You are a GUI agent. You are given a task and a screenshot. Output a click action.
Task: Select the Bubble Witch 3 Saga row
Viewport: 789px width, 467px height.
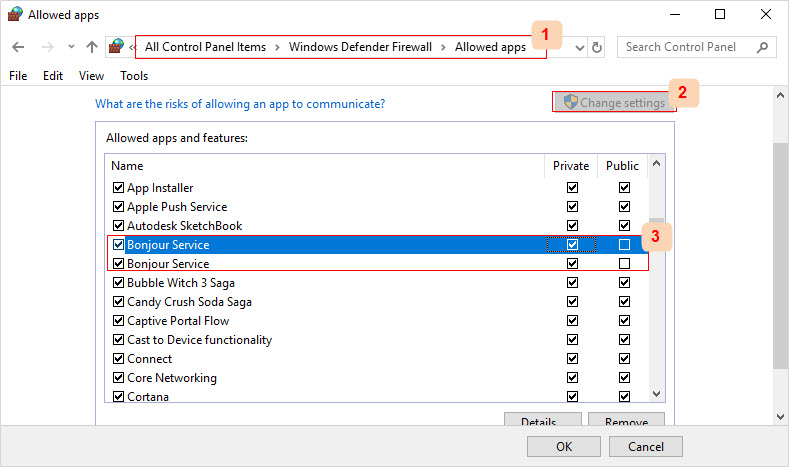coord(377,283)
